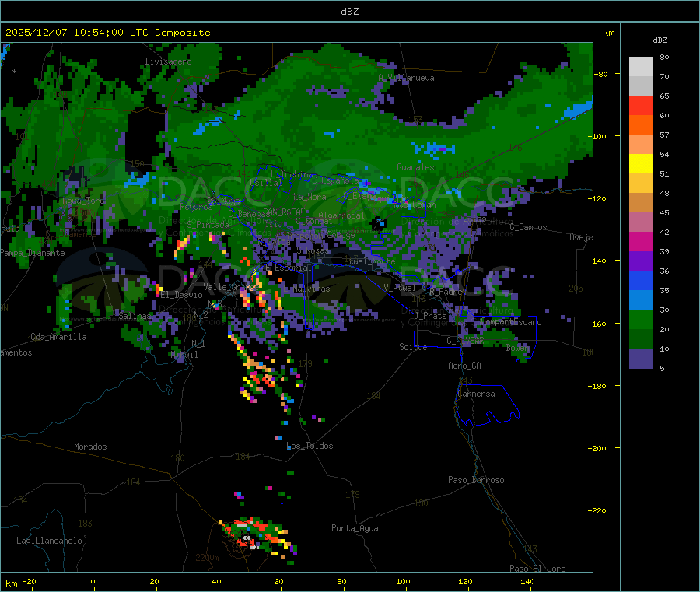This screenshot has height=592, width=700.
Task: Click the Divisadero map label
Action: pyautogui.click(x=168, y=61)
